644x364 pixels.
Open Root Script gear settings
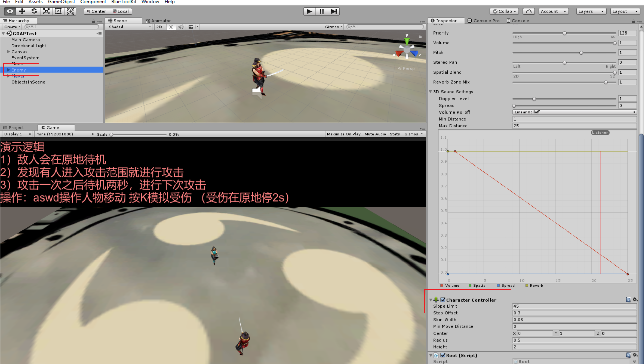pyautogui.click(x=635, y=355)
